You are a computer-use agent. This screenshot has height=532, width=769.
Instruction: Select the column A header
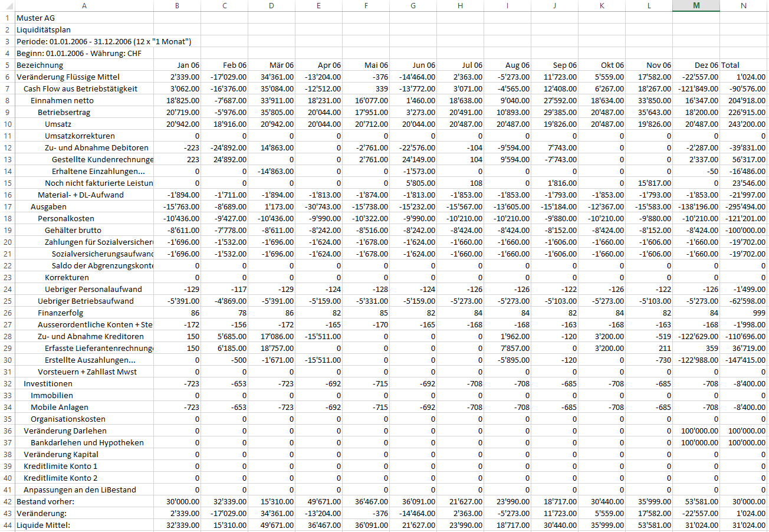[x=84, y=6]
